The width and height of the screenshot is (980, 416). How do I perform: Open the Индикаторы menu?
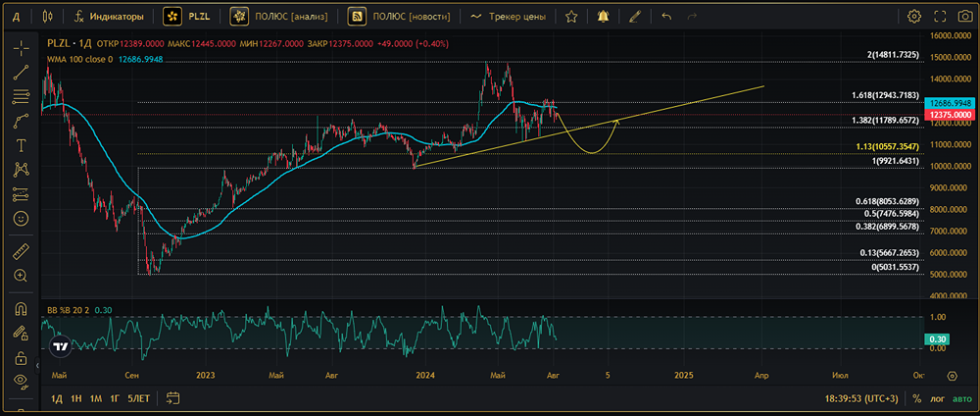point(108,17)
